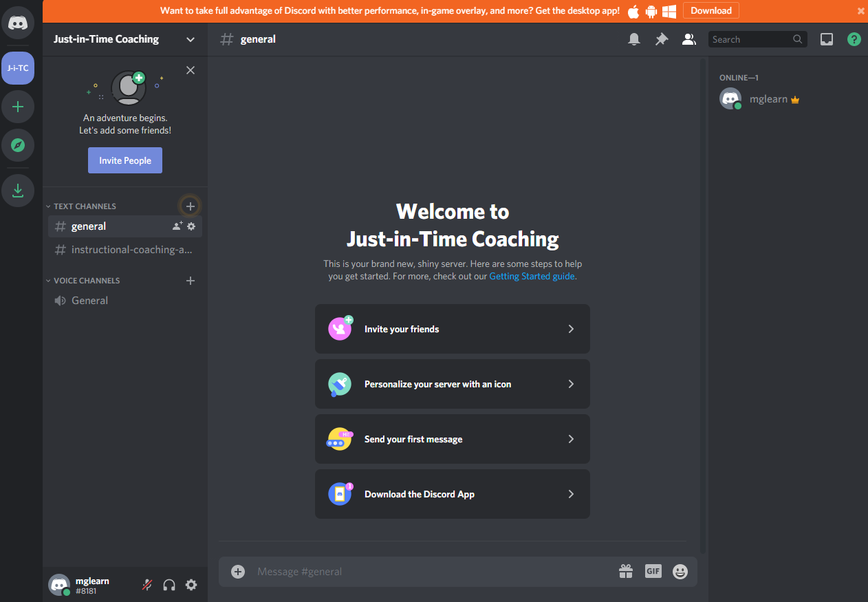Join the General voice channel

(x=125, y=301)
